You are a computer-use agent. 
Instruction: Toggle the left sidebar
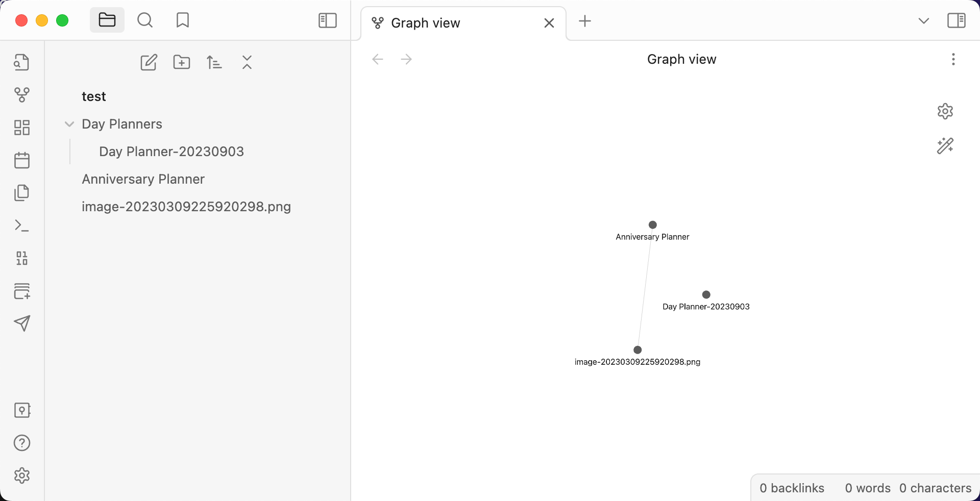coord(328,20)
